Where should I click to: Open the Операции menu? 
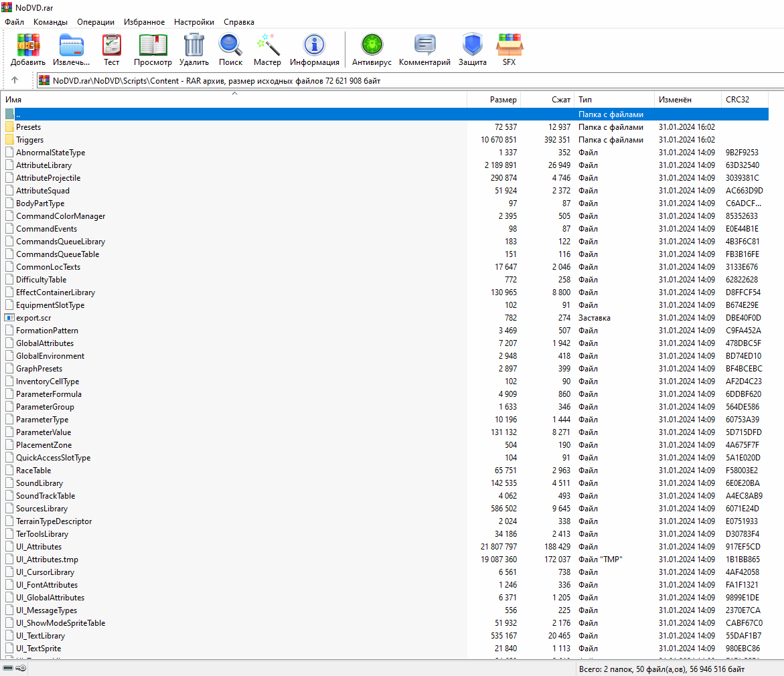(96, 22)
